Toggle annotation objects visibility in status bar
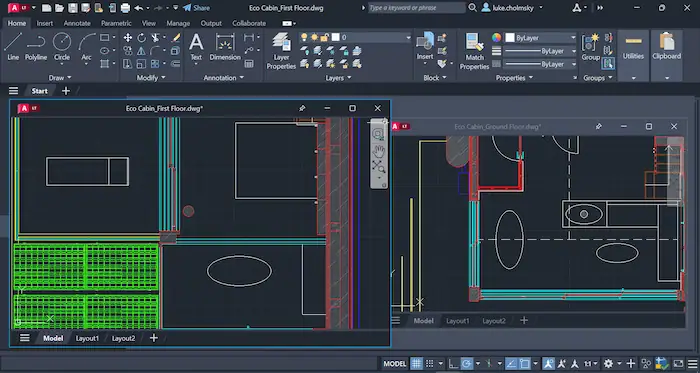 [549, 363]
